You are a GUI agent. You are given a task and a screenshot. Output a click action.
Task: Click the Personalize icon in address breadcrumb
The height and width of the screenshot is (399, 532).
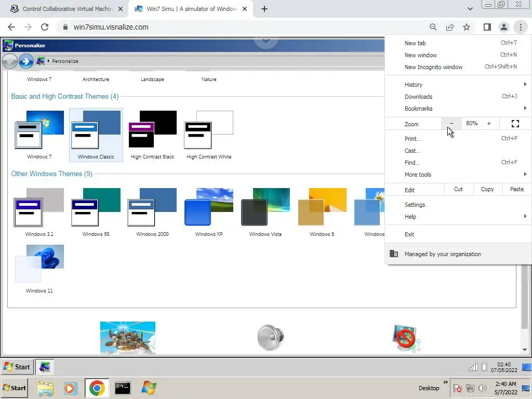41,61
